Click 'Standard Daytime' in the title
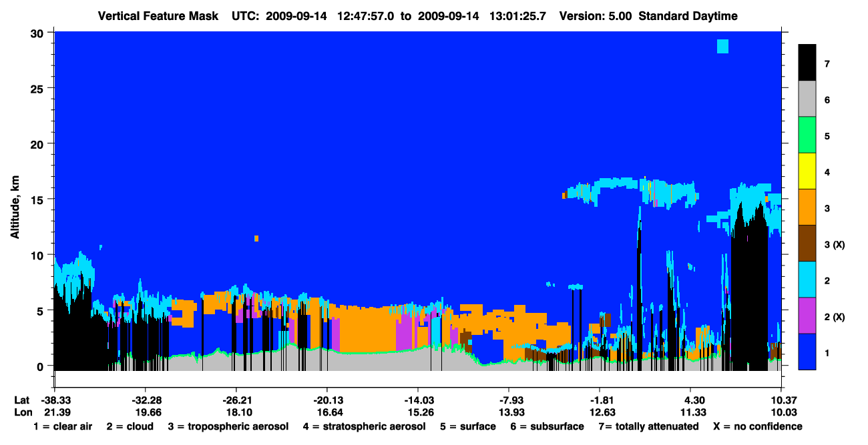 coord(688,16)
